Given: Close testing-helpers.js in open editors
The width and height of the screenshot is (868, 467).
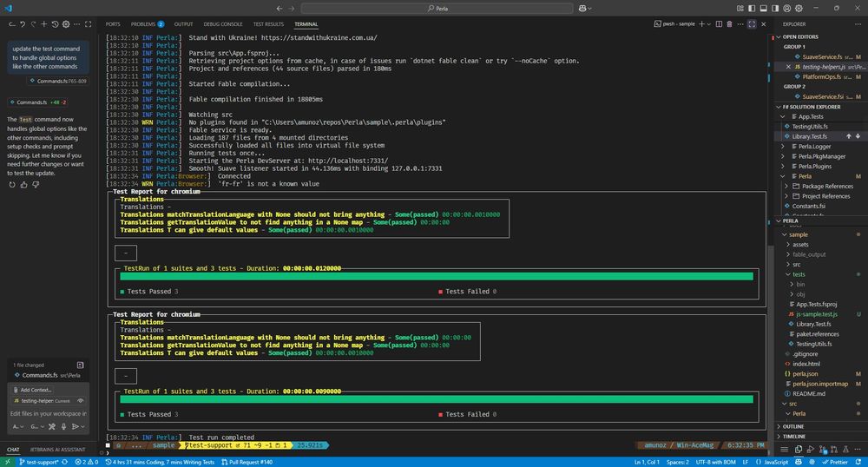Looking at the screenshot, I should pos(788,67).
